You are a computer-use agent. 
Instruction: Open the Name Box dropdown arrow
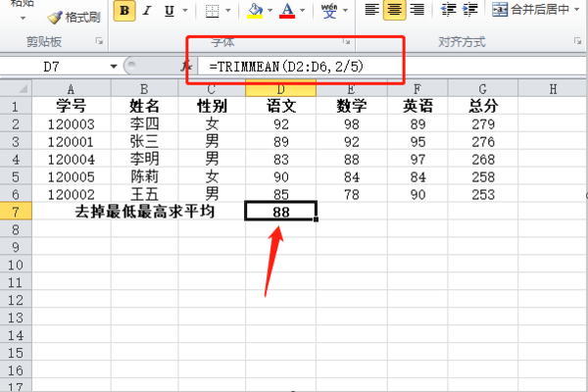pos(114,67)
